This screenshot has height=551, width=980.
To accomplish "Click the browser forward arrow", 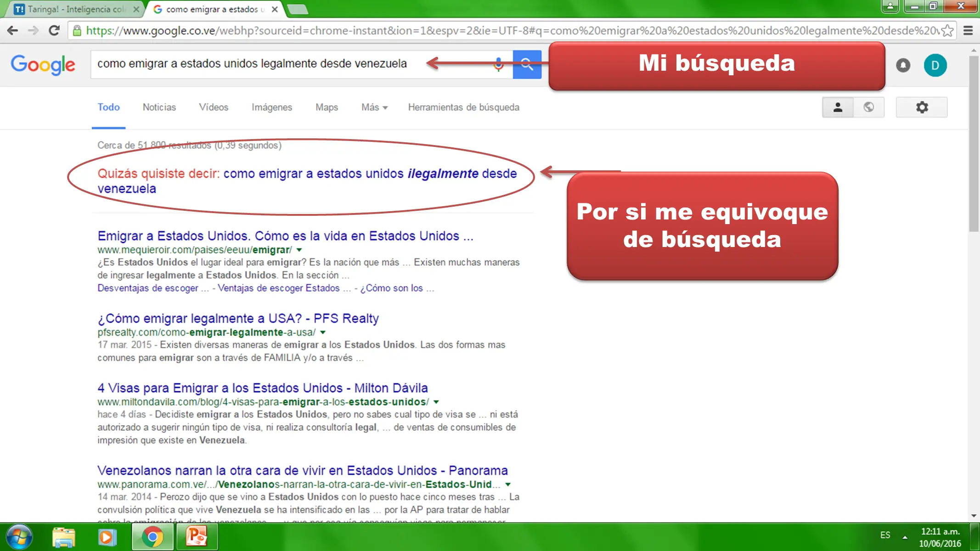I will tap(33, 31).
